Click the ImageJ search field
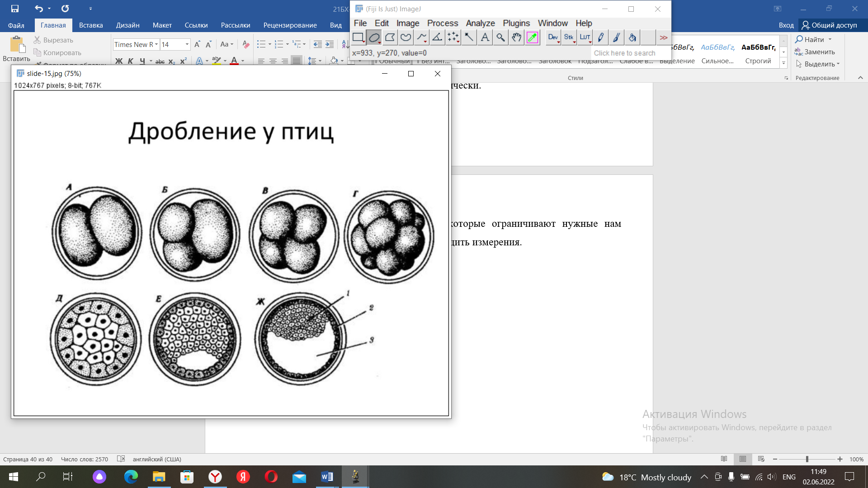The height and width of the screenshot is (488, 868). click(x=630, y=53)
